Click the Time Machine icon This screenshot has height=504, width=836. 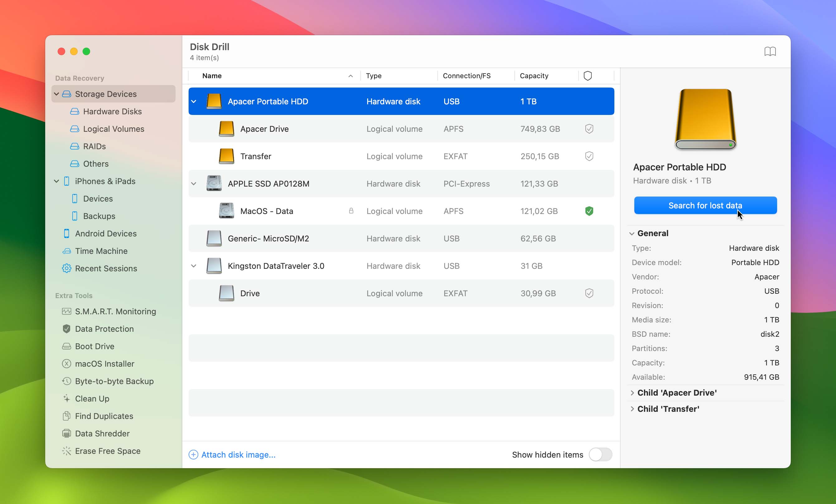pos(66,251)
